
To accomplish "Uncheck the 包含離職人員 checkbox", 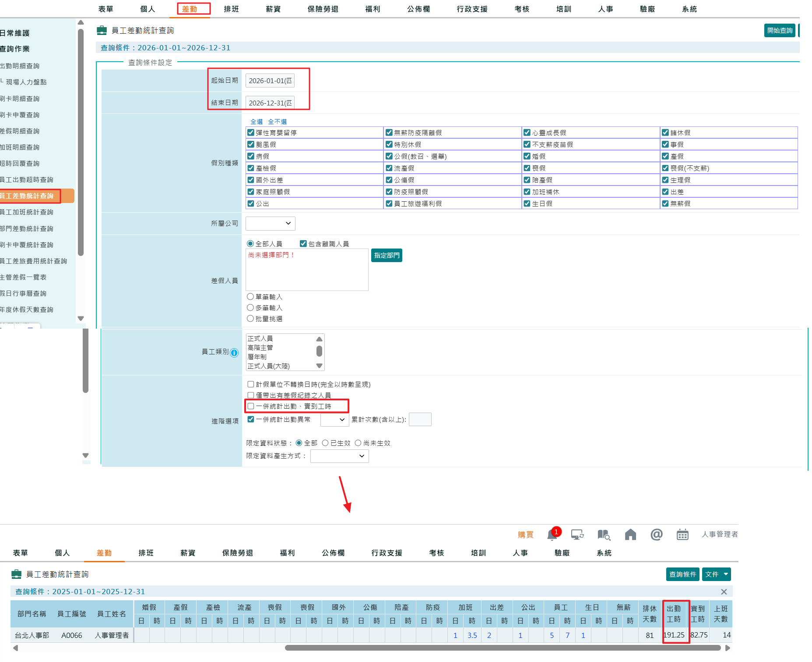I will 303,244.
